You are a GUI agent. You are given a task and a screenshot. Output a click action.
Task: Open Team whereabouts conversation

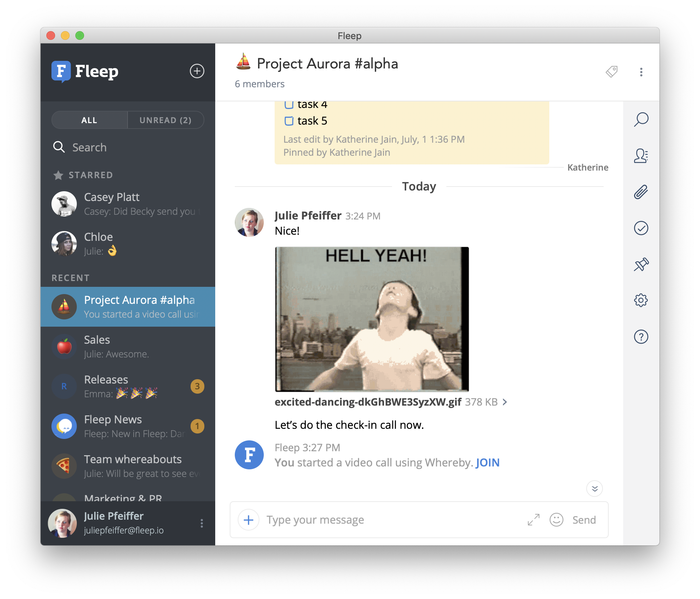pyautogui.click(x=128, y=466)
